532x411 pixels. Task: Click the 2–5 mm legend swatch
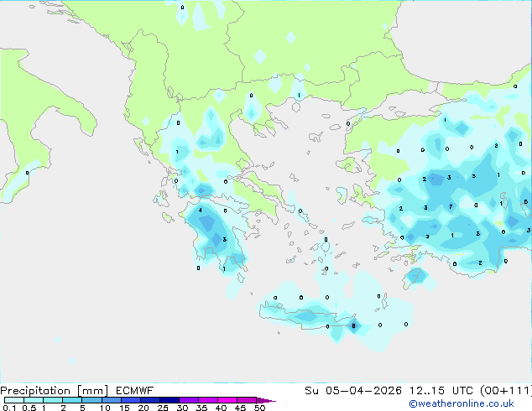tap(72, 400)
